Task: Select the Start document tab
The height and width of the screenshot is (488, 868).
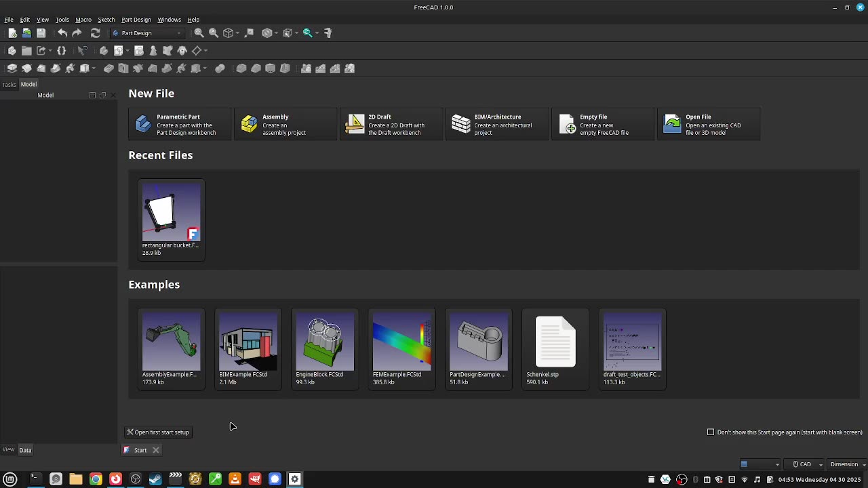Action: click(x=140, y=450)
